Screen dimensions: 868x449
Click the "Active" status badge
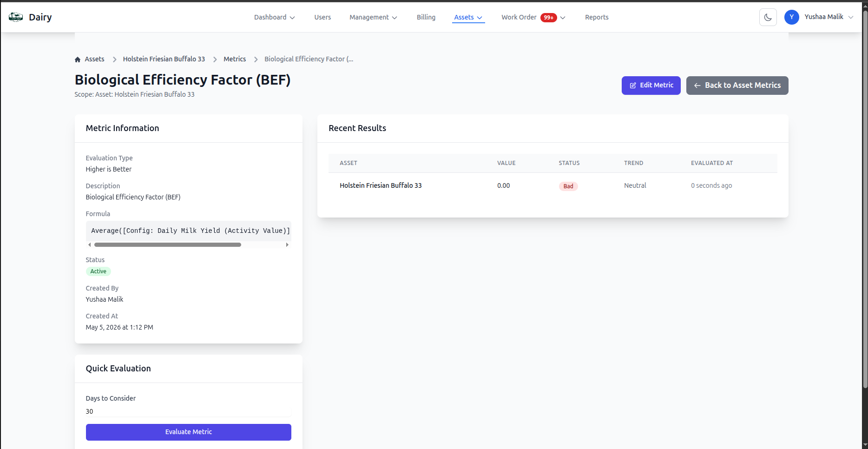(98, 271)
